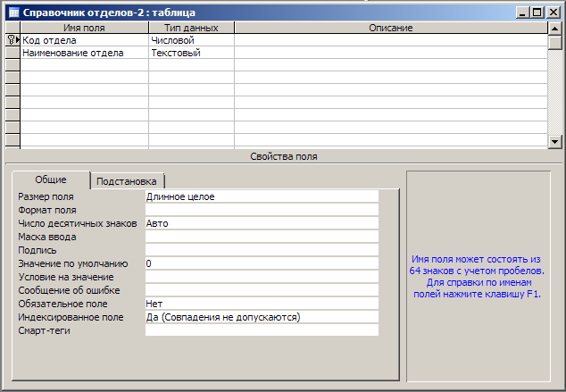Click the 'Имя поля' column header
The width and height of the screenshot is (566, 392).
click(85, 28)
